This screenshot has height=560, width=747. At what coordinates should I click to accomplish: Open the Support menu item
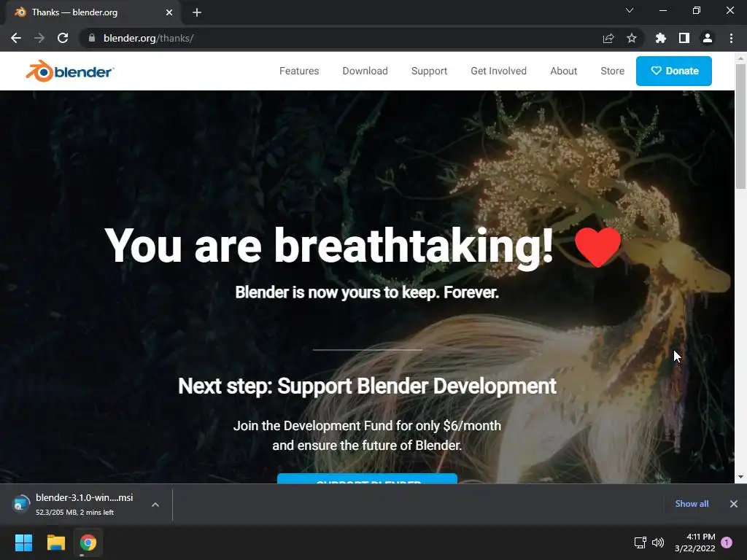click(429, 71)
